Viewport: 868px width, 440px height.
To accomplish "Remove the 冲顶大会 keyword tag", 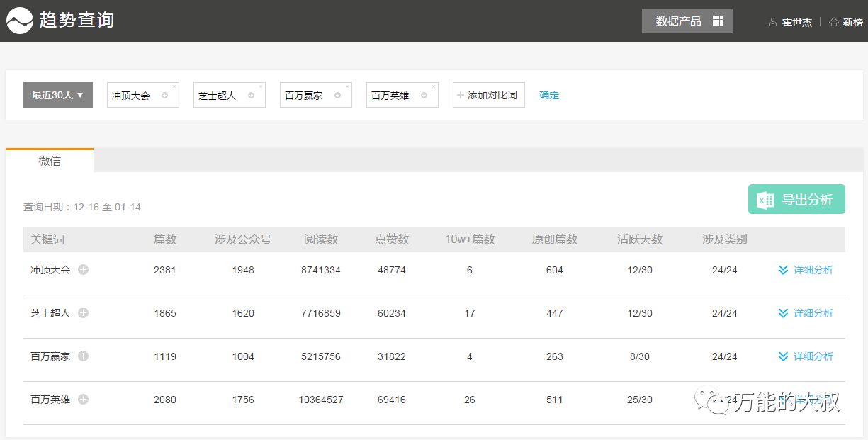I will [x=174, y=86].
